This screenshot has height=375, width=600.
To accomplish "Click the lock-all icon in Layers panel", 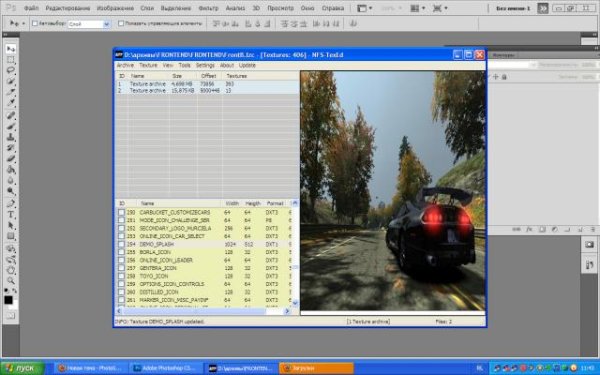I will tap(504, 77).
